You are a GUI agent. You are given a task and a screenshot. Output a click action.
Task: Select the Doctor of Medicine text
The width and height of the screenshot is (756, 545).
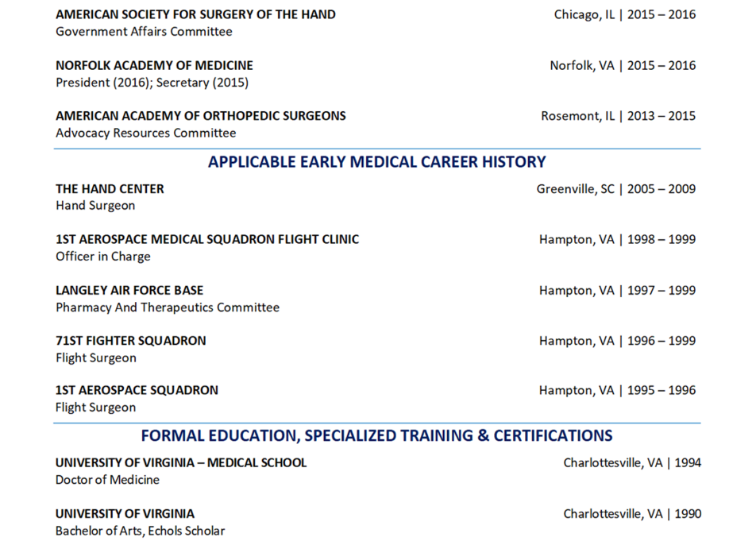[107, 479]
